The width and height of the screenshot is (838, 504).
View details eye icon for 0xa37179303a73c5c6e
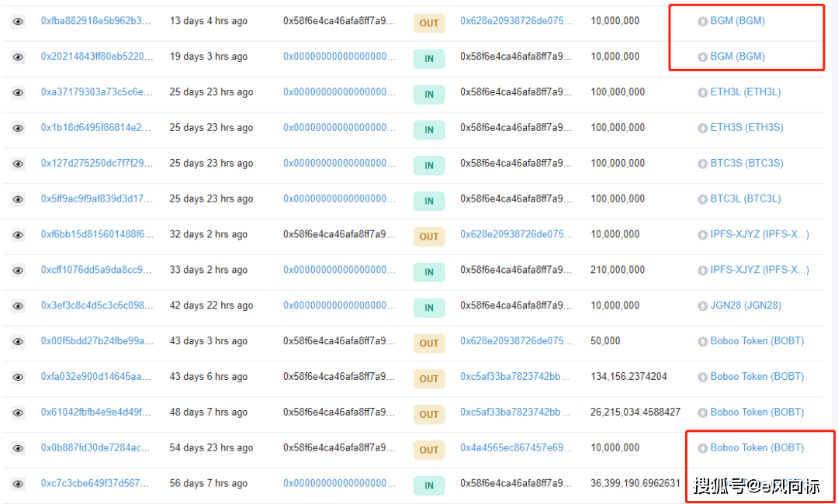[18, 92]
